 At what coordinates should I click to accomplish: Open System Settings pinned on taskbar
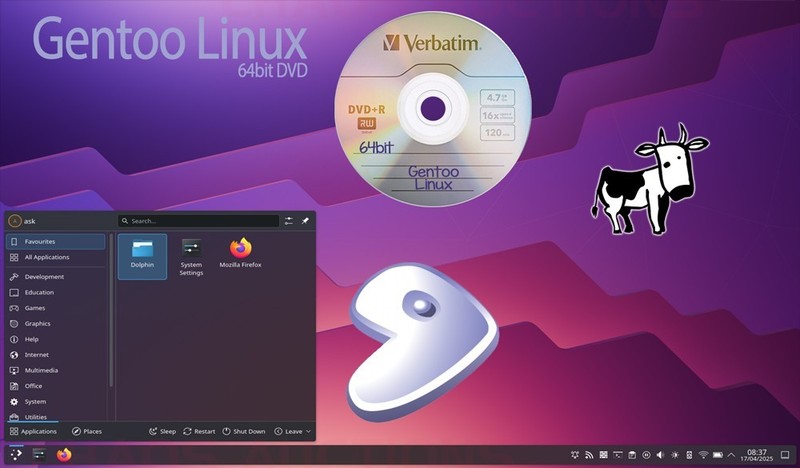point(39,454)
